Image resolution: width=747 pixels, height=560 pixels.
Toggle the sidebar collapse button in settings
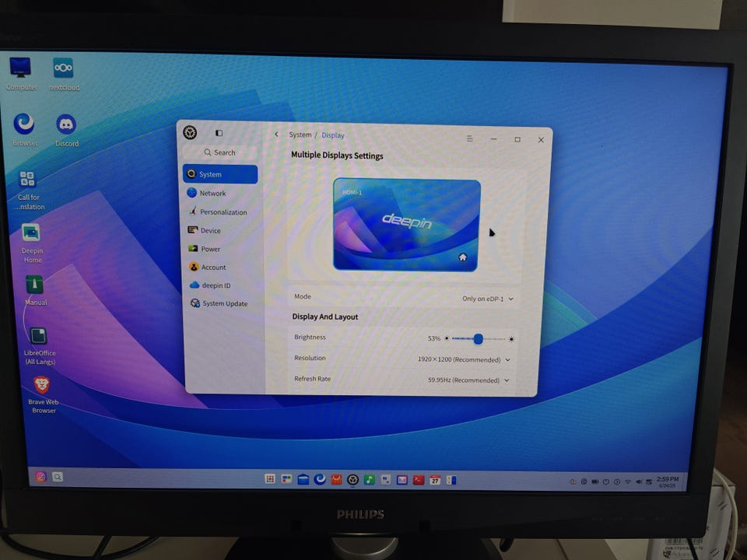click(x=219, y=133)
